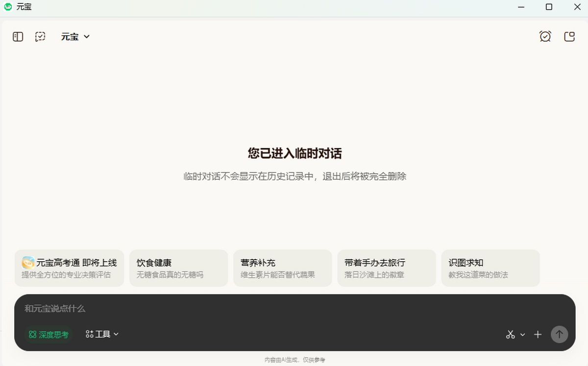
Task: Click the temporary chat dashed-bubble icon
Action: tap(40, 37)
